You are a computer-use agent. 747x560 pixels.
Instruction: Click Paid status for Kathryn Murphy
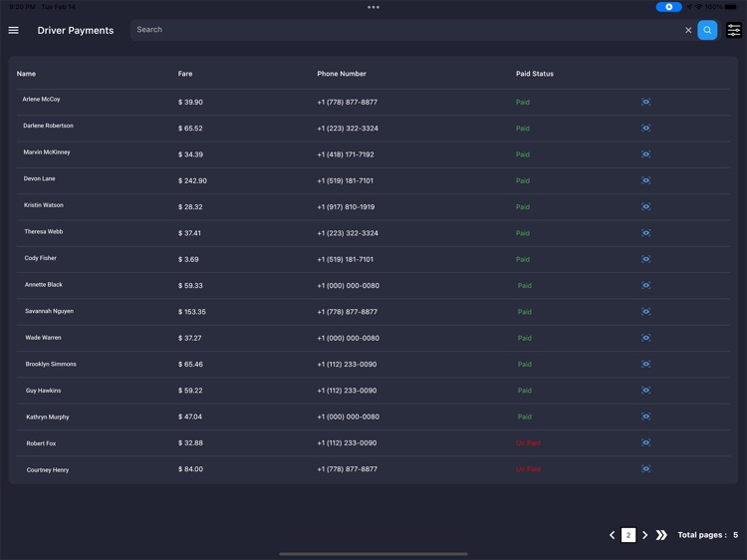525,417
